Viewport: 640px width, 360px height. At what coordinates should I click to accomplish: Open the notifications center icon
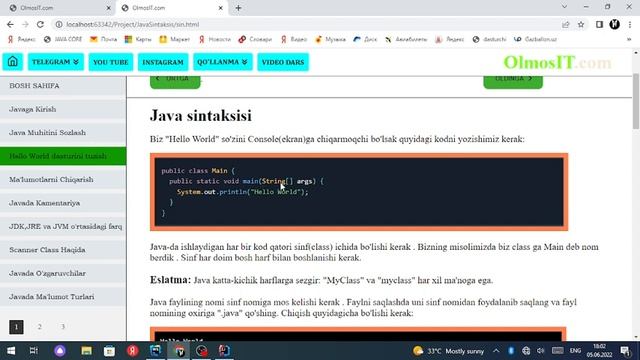click(x=625, y=351)
